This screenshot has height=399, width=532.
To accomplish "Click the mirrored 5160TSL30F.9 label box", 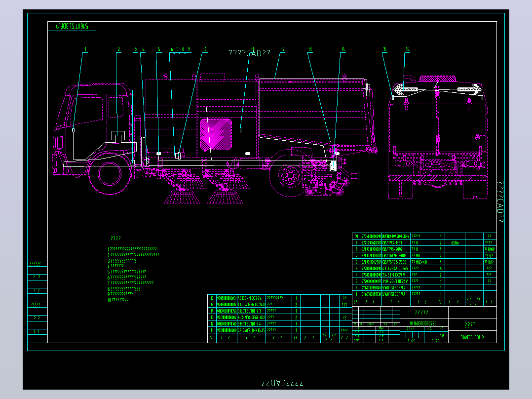I will (x=72, y=26).
